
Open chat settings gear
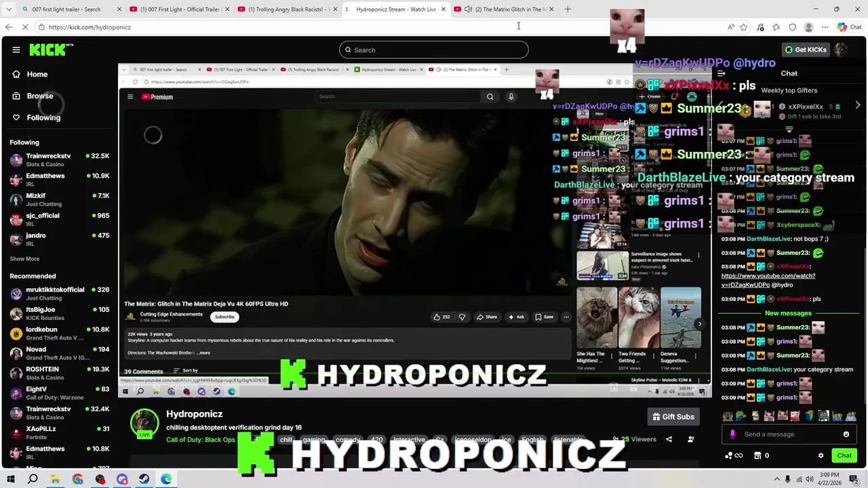(821, 455)
